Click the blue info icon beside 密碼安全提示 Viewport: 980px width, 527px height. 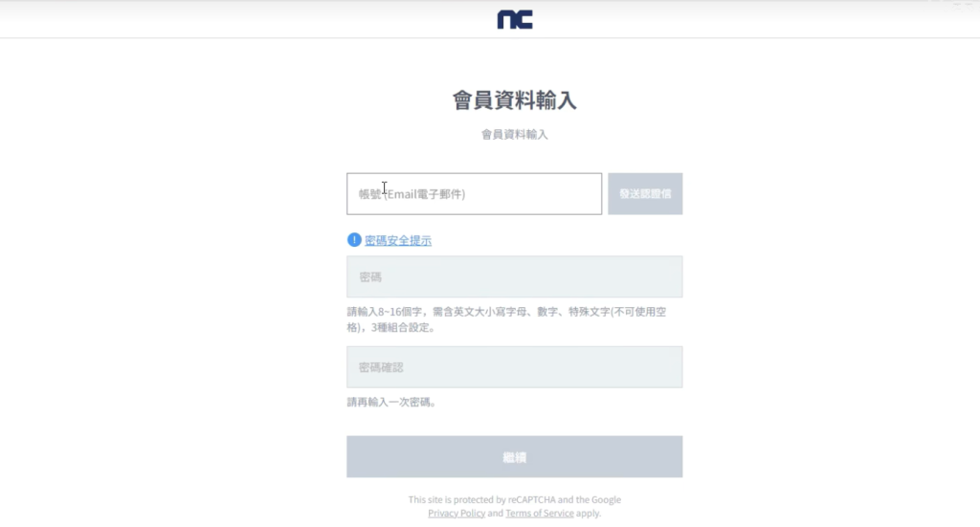pos(354,240)
